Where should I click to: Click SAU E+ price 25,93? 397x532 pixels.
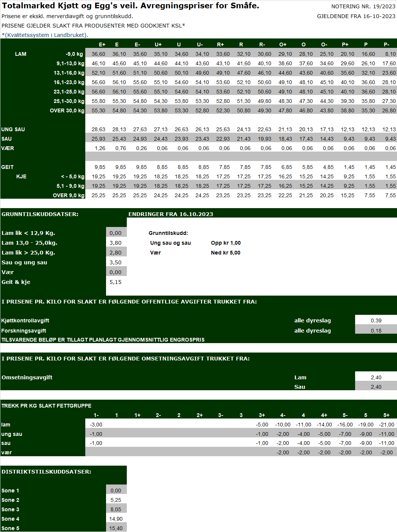(x=98, y=139)
